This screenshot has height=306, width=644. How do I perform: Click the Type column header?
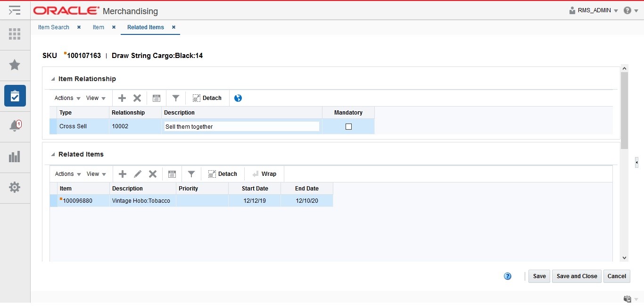(83, 113)
